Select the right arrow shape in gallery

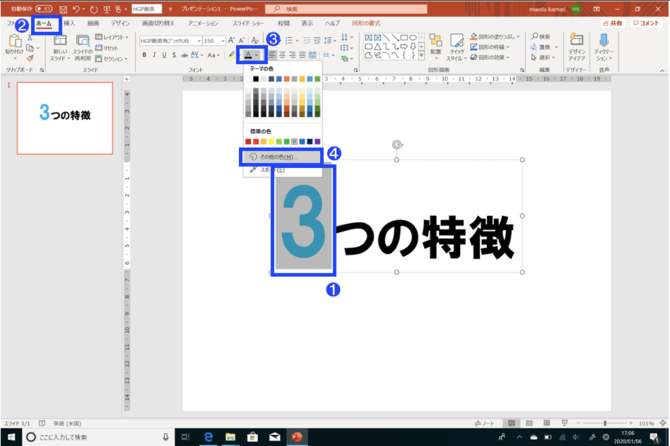pos(404,47)
